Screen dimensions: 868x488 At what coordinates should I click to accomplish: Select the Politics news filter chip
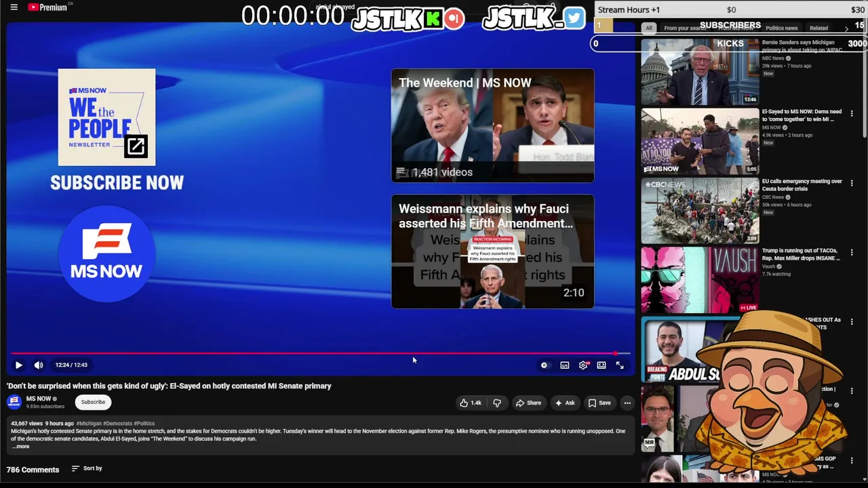pos(781,28)
